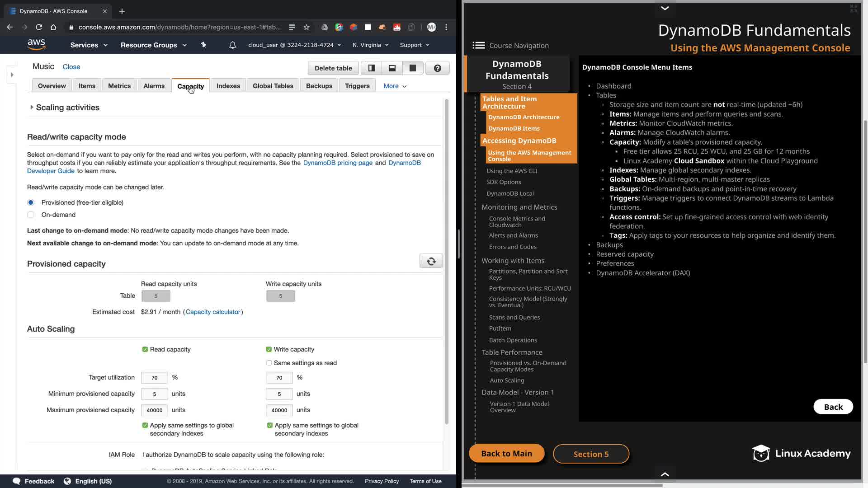Switch to the Indexes tab
The image size is (868, 488).
(228, 86)
